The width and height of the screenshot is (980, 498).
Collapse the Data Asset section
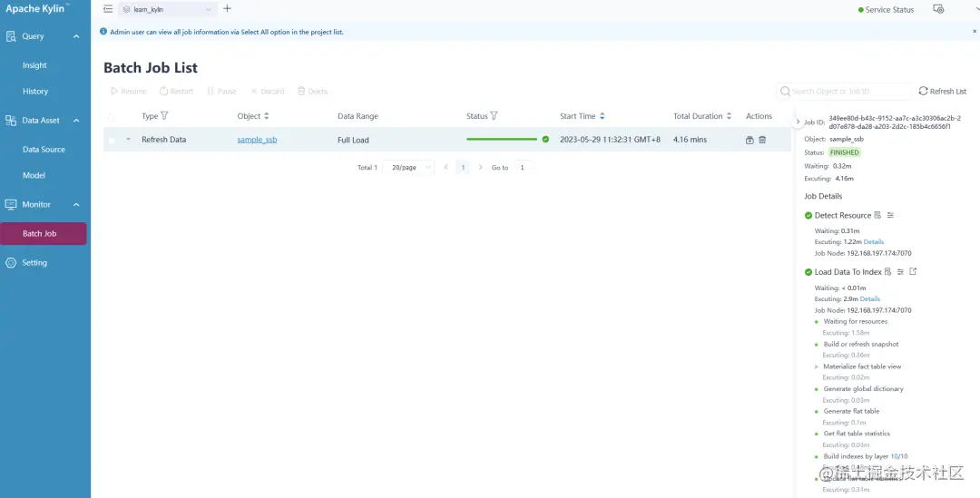coord(76,120)
